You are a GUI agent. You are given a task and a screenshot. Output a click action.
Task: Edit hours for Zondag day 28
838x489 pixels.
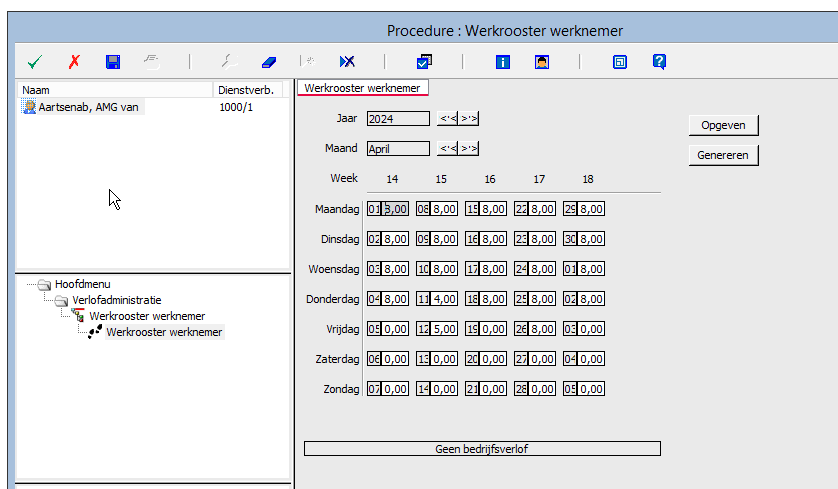click(x=542, y=389)
